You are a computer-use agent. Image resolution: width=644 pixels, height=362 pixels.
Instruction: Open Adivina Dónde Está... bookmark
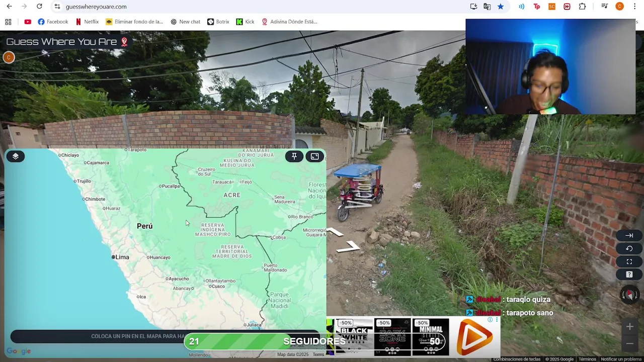point(289,22)
